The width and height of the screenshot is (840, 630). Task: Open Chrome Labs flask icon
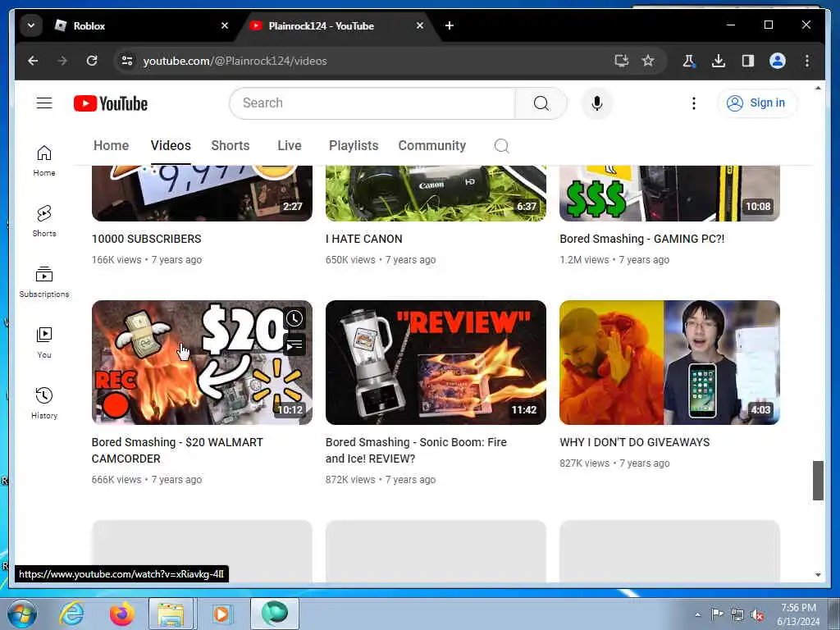(689, 61)
